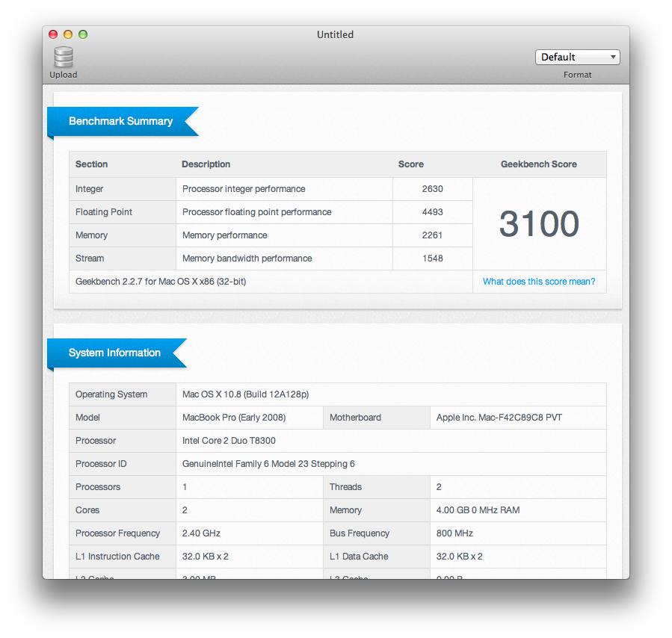This screenshot has width=672, height=638.
Task: Click the Untitled window title
Action: [x=335, y=34]
